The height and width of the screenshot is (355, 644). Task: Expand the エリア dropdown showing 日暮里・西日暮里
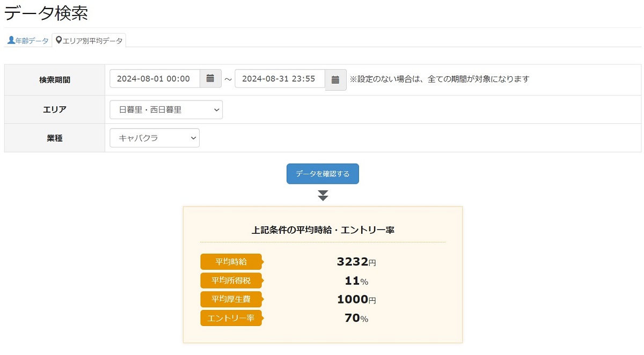[x=166, y=109]
